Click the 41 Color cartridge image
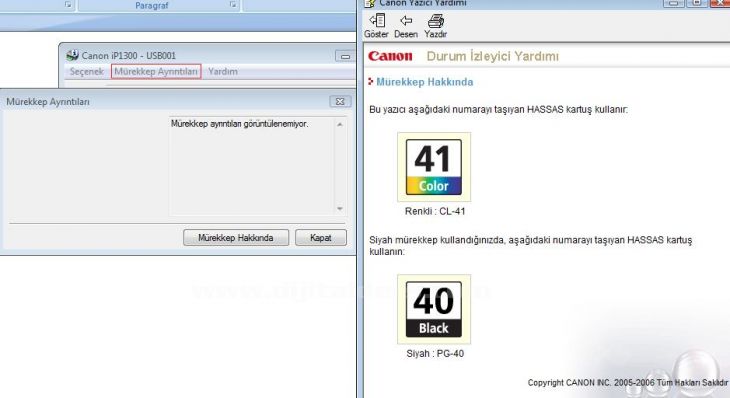 pyautogui.click(x=434, y=167)
